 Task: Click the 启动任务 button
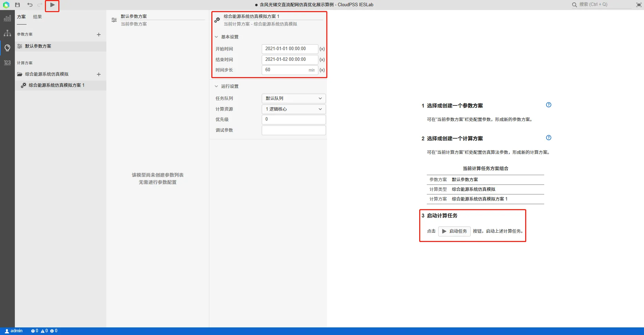point(454,231)
